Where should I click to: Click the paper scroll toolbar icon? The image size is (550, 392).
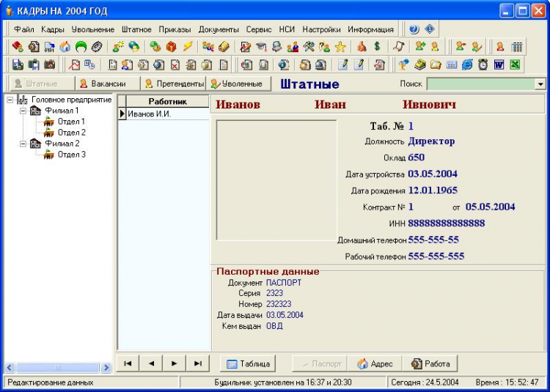399,47
